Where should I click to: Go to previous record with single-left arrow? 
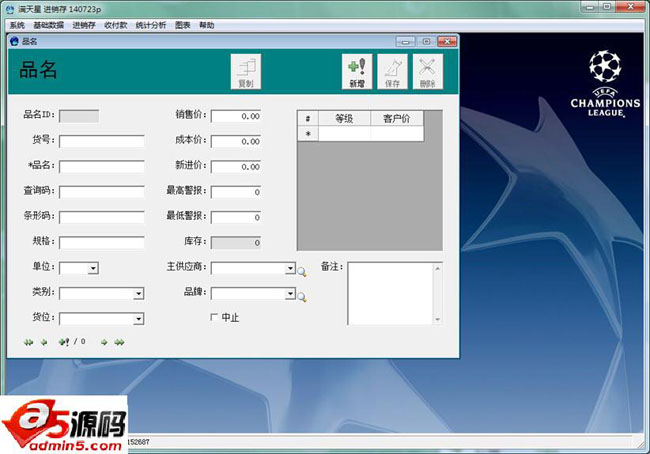pos(44,342)
